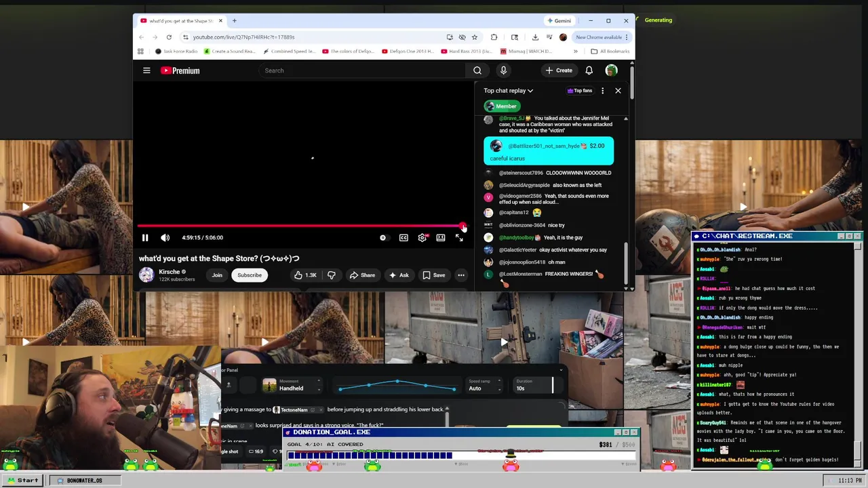The width and height of the screenshot is (868, 488).
Task: Open a new Chrome tab
Action: (234, 21)
